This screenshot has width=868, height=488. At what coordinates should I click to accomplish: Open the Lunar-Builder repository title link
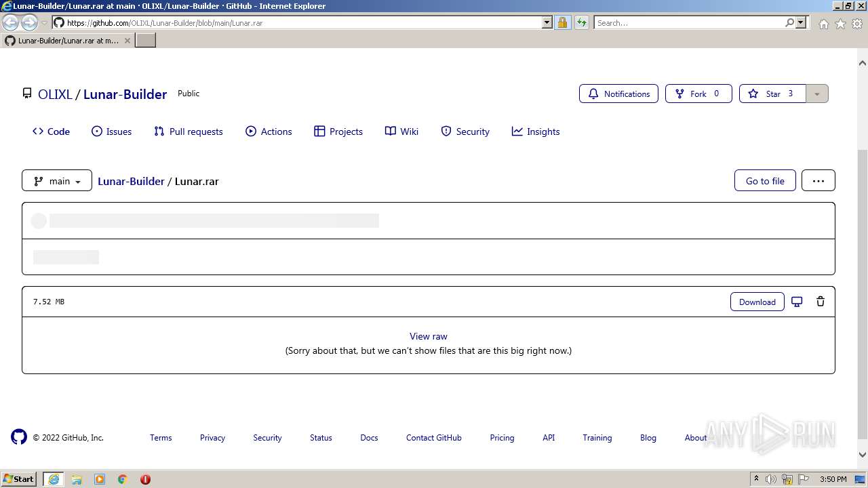[x=125, y=94]
